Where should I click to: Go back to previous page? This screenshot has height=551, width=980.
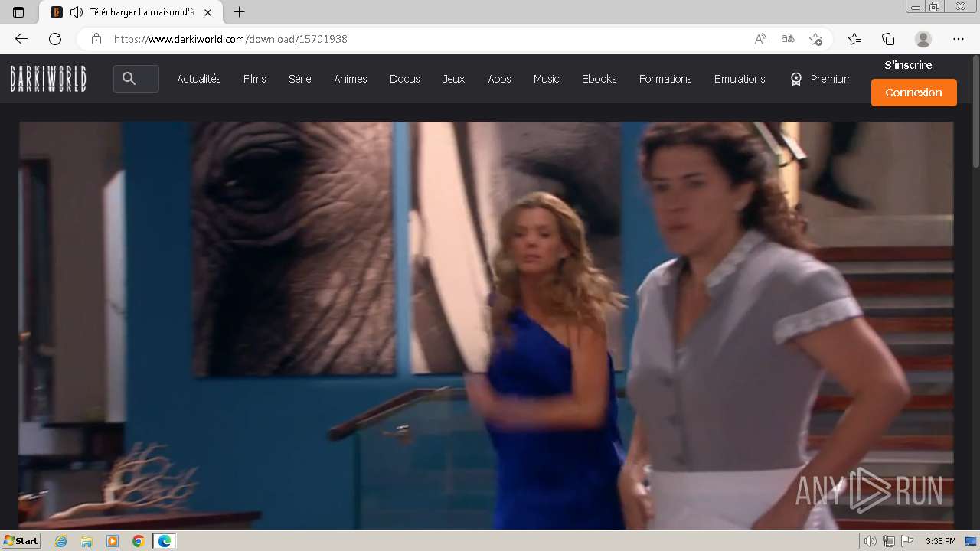pyautogui.click(x=21, y=39)
